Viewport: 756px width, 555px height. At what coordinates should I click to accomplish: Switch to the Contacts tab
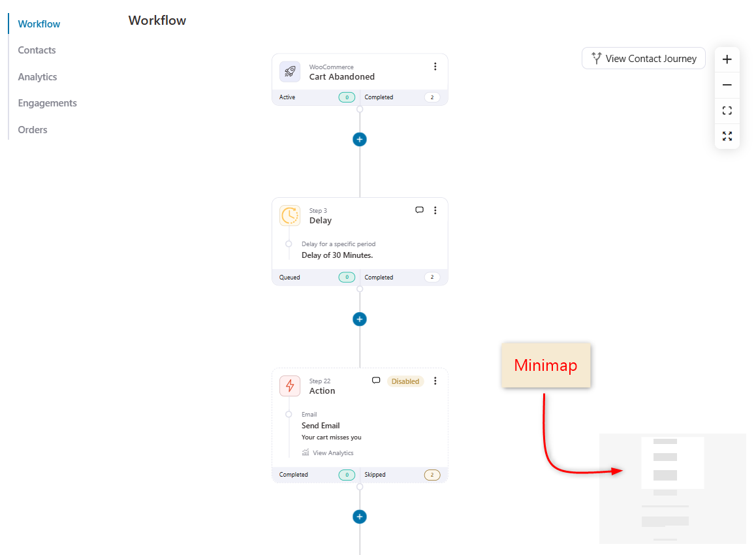(37, 50)
